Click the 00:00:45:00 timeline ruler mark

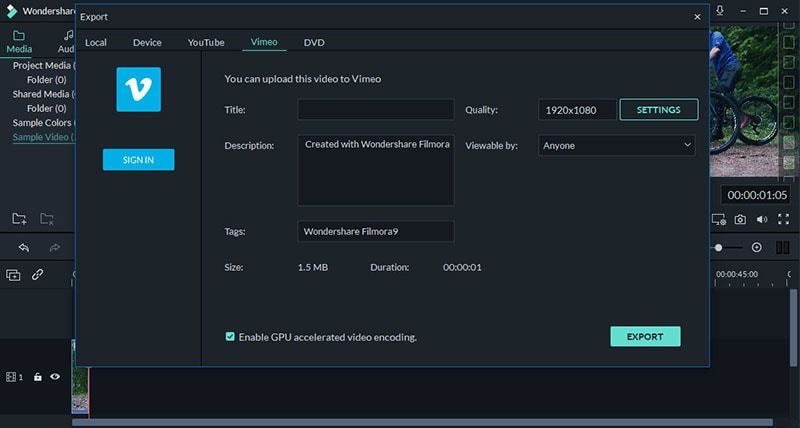click(x=737, y=274)
